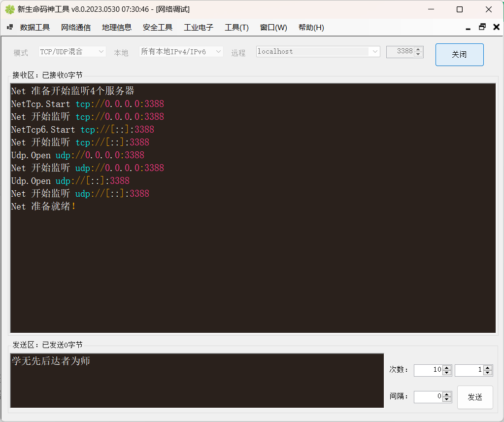Click log line 'Udp.Open udp://[::]:3388'
Image resolution: width=504 pixels, height=422 pixels.
click(70, 181)
